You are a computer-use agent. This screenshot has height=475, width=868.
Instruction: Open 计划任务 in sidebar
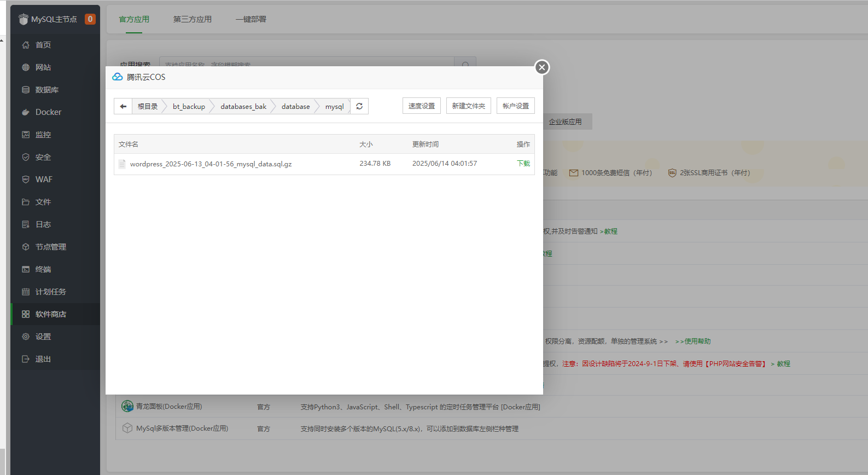(x=50, y=292)
